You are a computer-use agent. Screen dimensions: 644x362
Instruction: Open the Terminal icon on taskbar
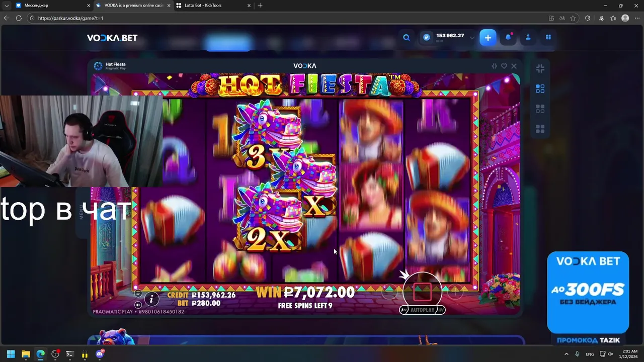(70, 354)
